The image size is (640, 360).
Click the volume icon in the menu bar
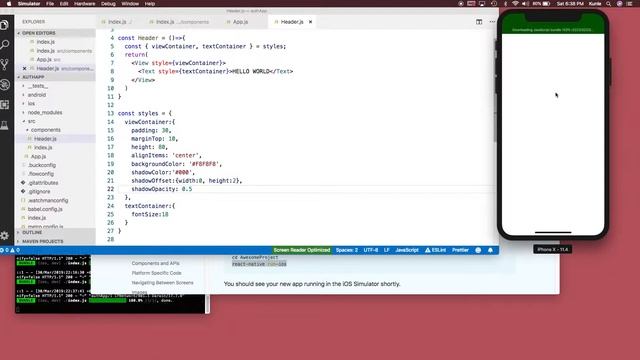[x=525, y=4]
